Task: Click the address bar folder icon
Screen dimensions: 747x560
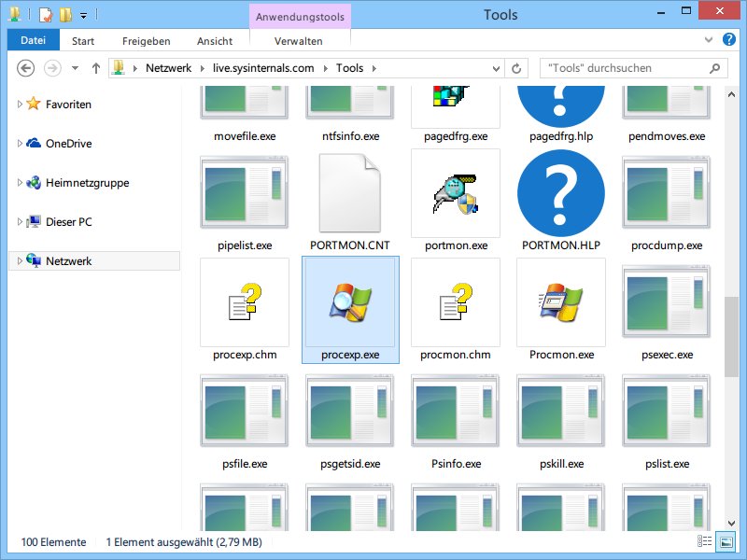Action: [x=119, y=68]
